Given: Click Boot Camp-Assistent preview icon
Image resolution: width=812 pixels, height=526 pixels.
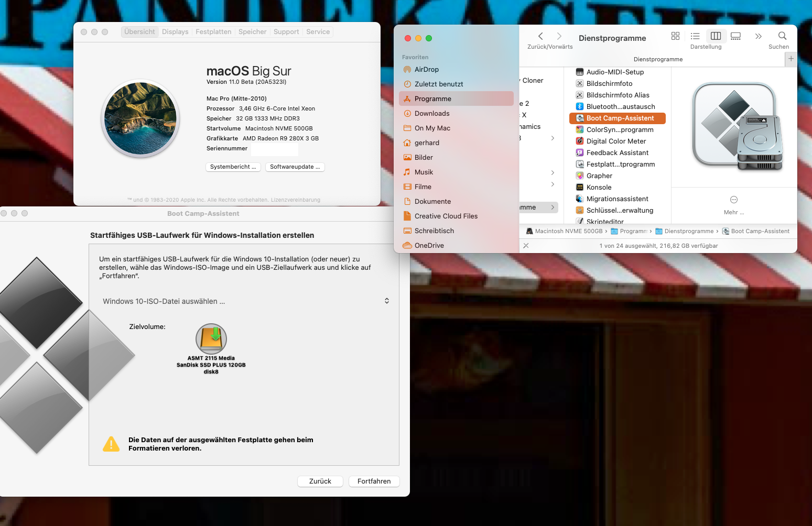Looking at the screenshot, I should [737, 126].
